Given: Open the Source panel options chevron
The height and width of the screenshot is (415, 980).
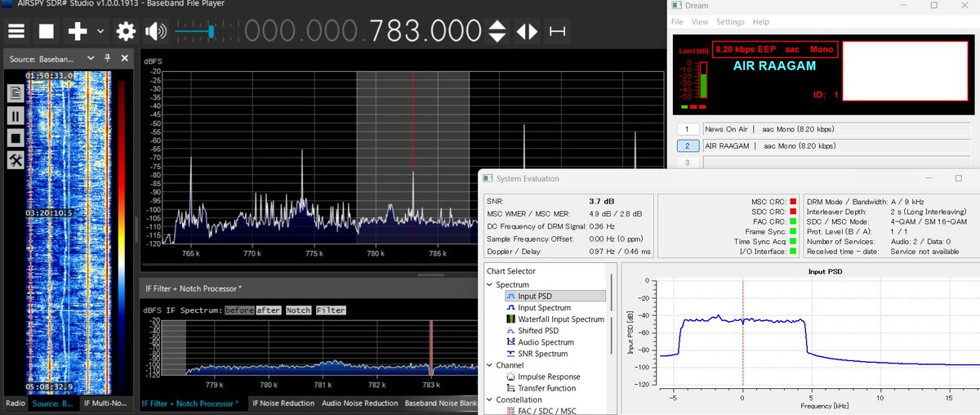Looking at the screenshot, I should coord(92,59).
